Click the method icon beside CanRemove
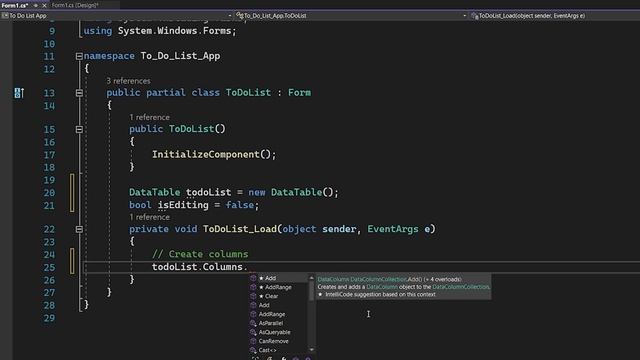This screenshot has width=640, height=360. tap(253, 341)
